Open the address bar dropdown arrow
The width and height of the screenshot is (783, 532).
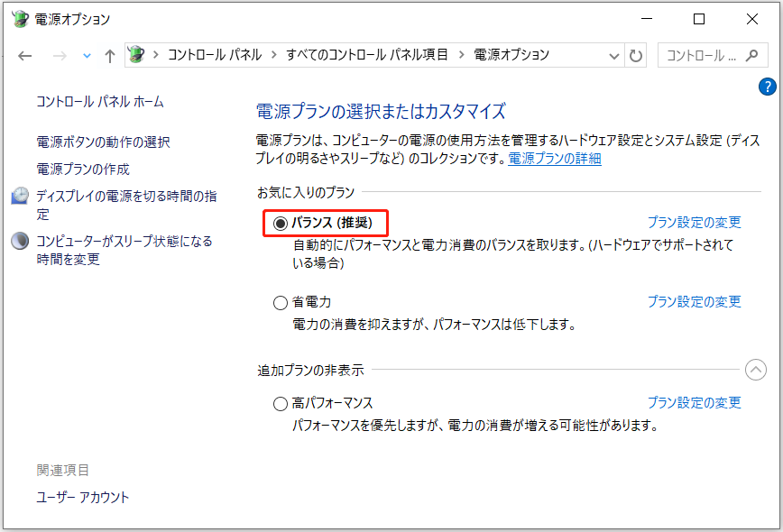(x=613, y=55)
